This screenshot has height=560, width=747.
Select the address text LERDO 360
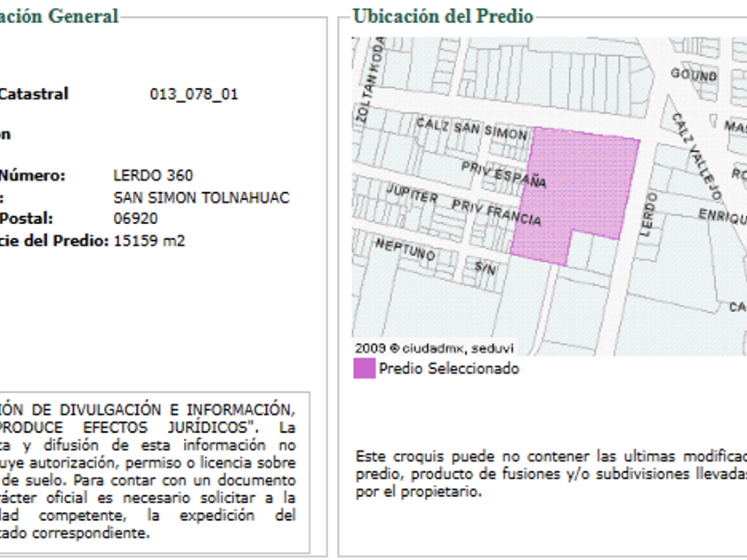[153, 175]
